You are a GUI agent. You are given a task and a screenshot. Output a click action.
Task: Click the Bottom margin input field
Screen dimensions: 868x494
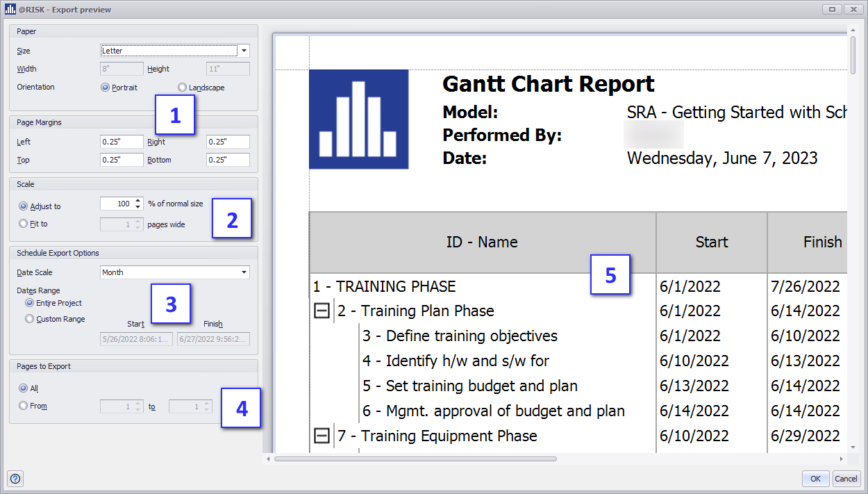[x=228, y=160]
